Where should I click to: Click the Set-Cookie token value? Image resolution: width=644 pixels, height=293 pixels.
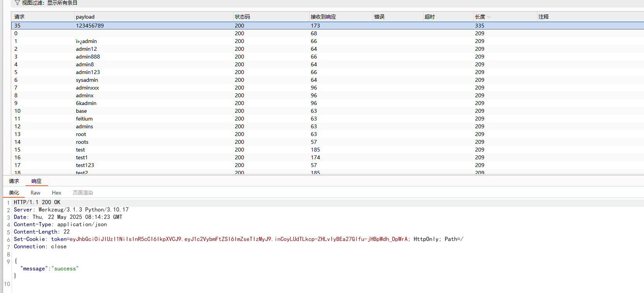click(239, 239)
